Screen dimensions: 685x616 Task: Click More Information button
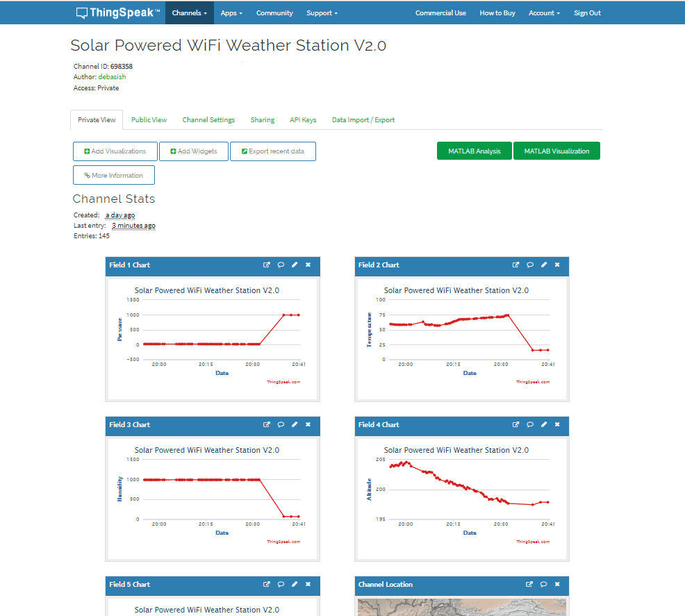pos(113,175)
